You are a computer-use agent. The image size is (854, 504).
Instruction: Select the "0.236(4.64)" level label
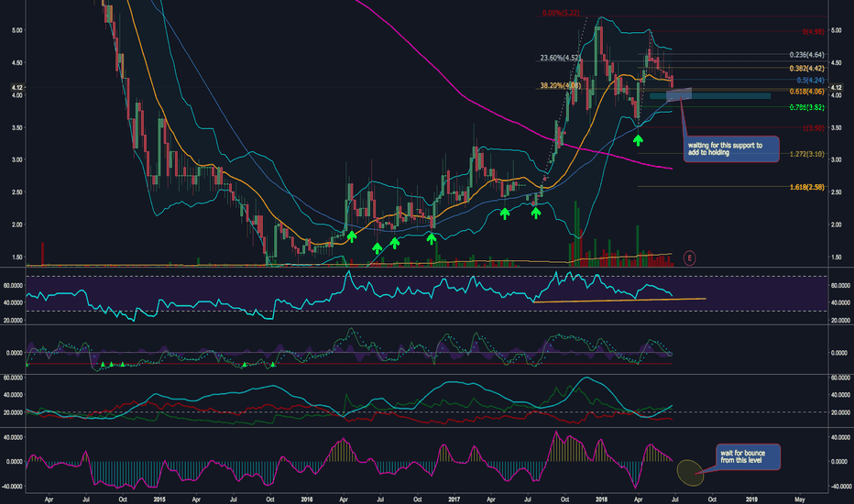point(806,55)
